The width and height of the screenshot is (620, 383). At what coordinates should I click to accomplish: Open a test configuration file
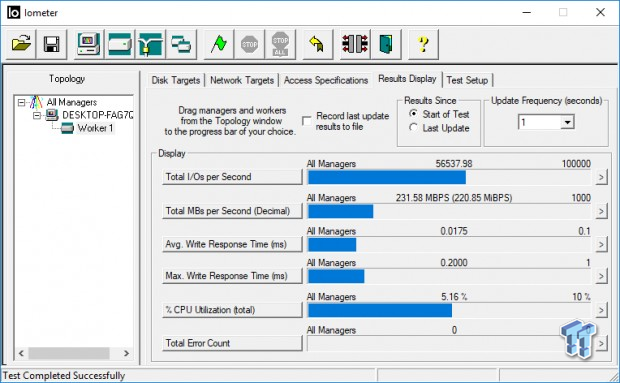tap(21, 44)
